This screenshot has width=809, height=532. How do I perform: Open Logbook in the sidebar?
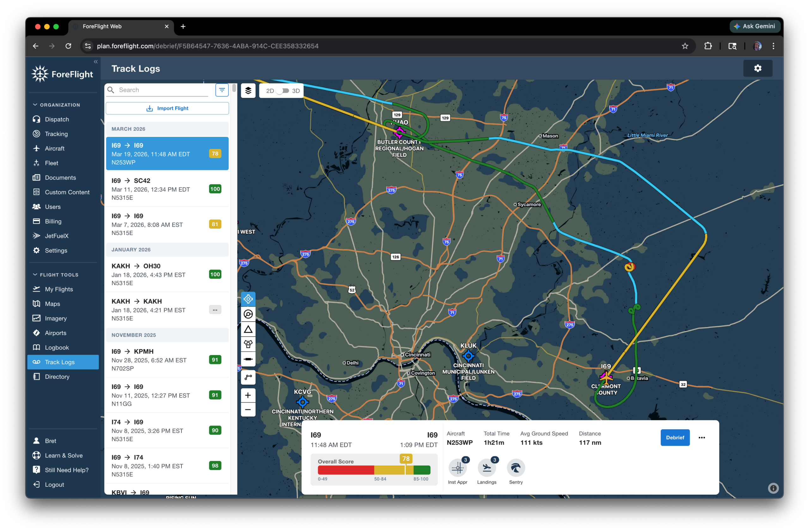[x=57, y=347]
